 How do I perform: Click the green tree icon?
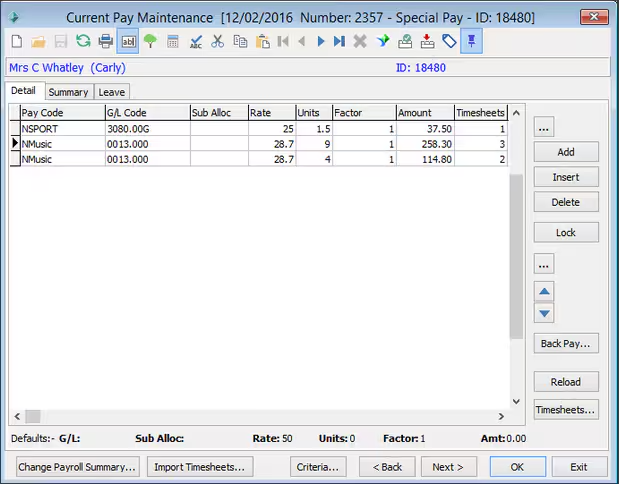(x=150, y=41)
